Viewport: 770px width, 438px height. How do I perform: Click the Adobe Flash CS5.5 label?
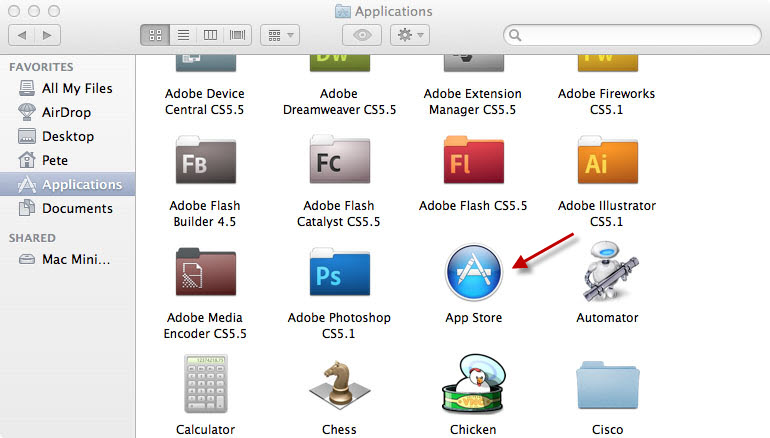click(x=473, y=206)
